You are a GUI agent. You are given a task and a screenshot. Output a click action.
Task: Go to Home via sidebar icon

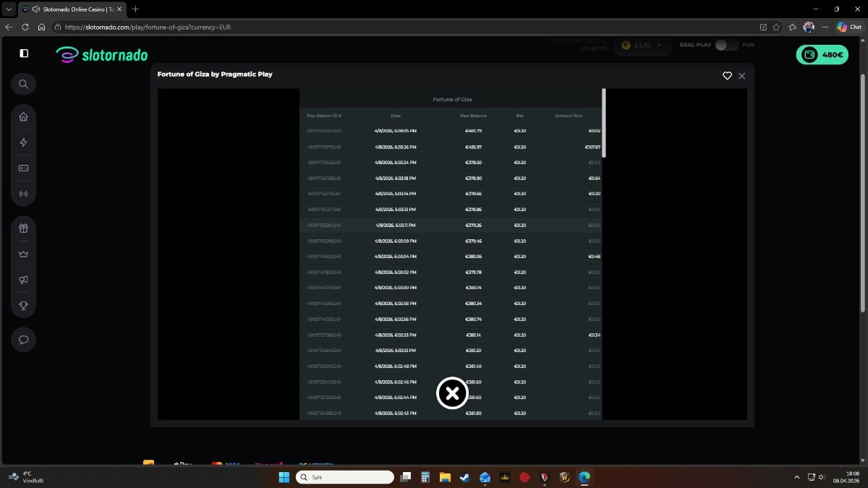tap(23, 116)
